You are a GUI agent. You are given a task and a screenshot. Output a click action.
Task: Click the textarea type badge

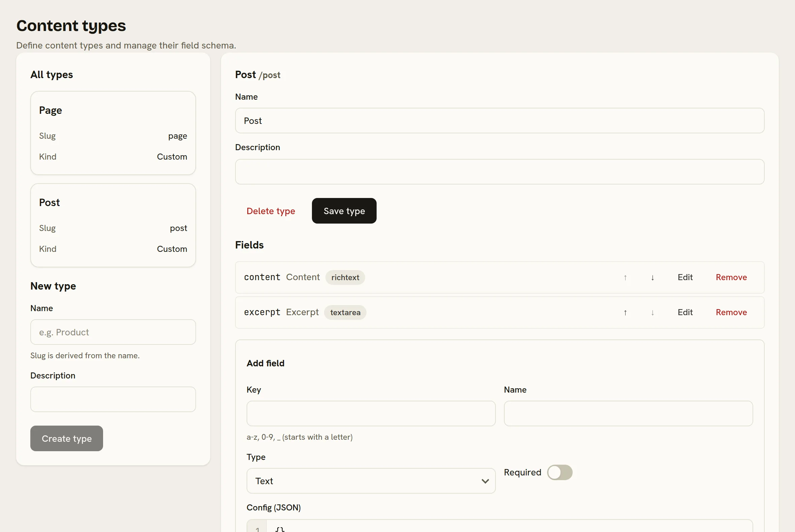tap(345, 312)
